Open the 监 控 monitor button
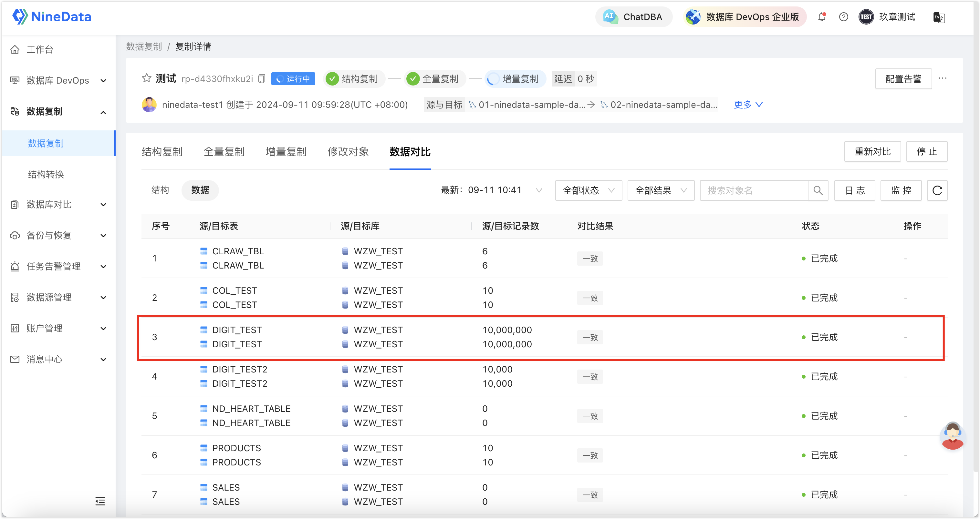The image size is (980, 519). 901,190
